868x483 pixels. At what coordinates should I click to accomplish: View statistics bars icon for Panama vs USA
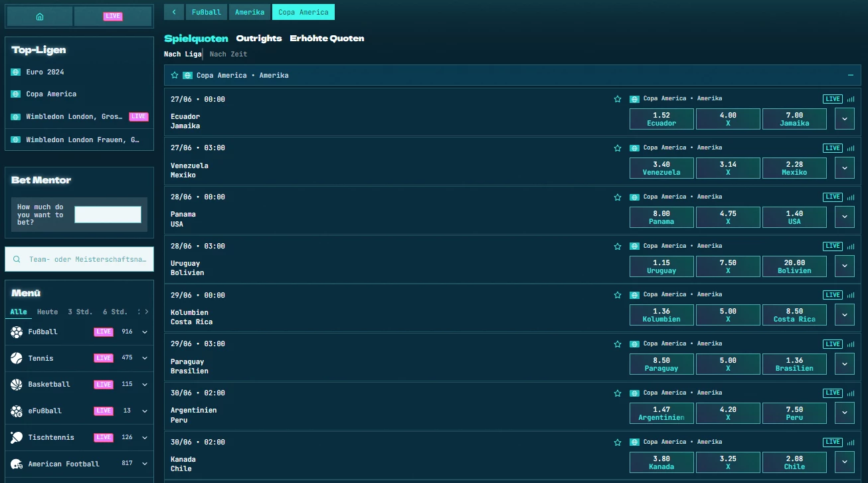coord(851,197)
